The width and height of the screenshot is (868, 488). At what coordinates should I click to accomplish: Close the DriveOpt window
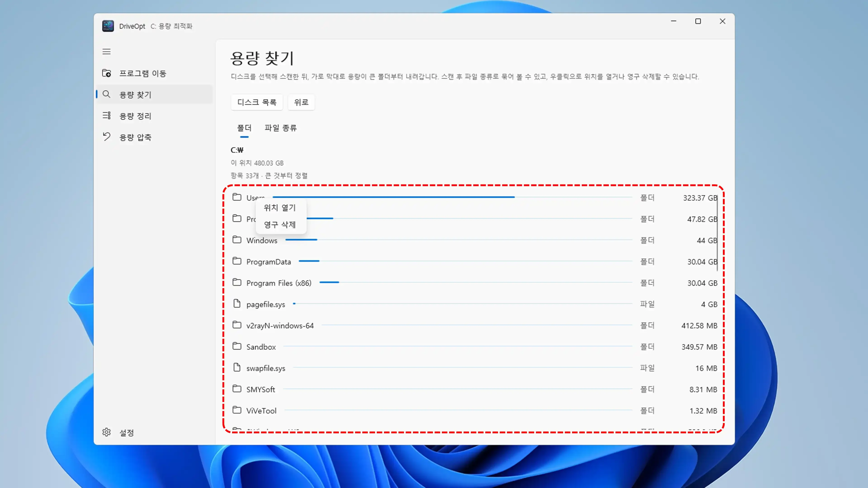coord(722,21)
